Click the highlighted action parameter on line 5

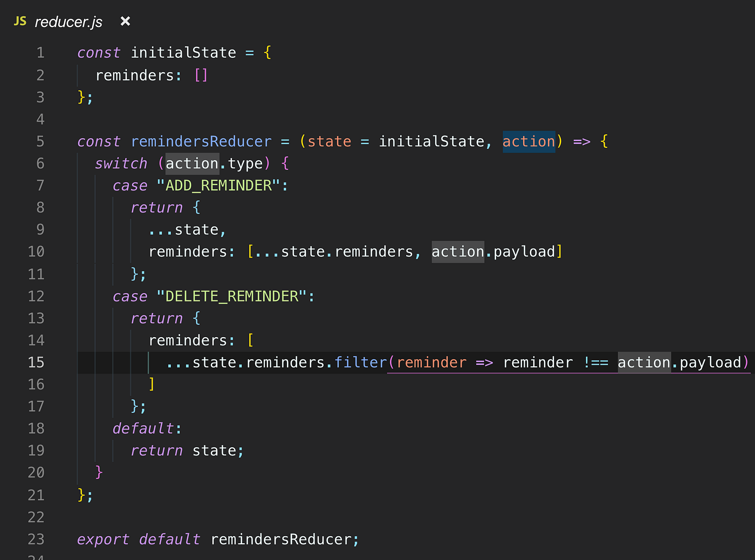(x=528, y=141)
